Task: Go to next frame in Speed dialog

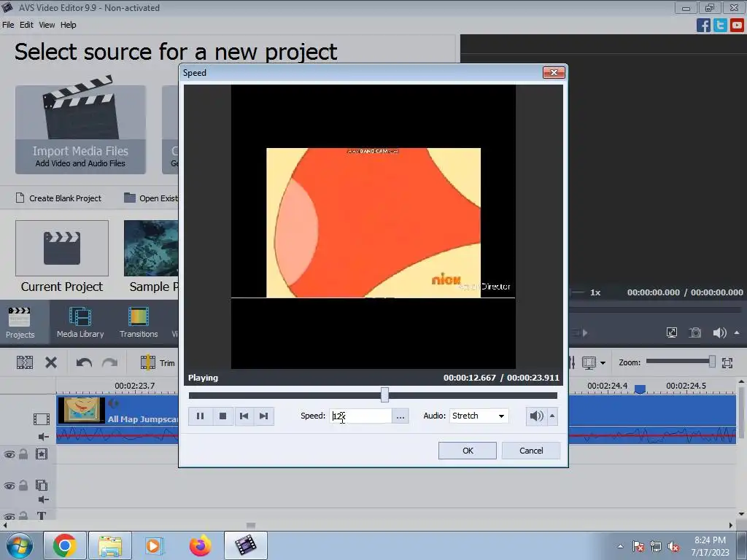Action: pos(263,416)
